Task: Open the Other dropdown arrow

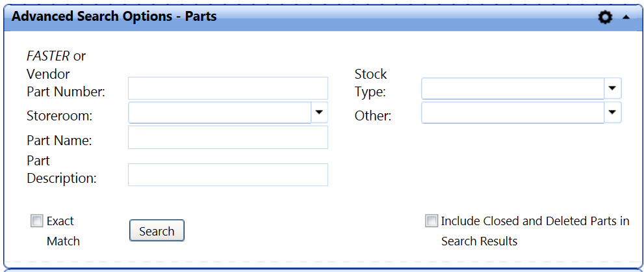Action: pos(613,113)
